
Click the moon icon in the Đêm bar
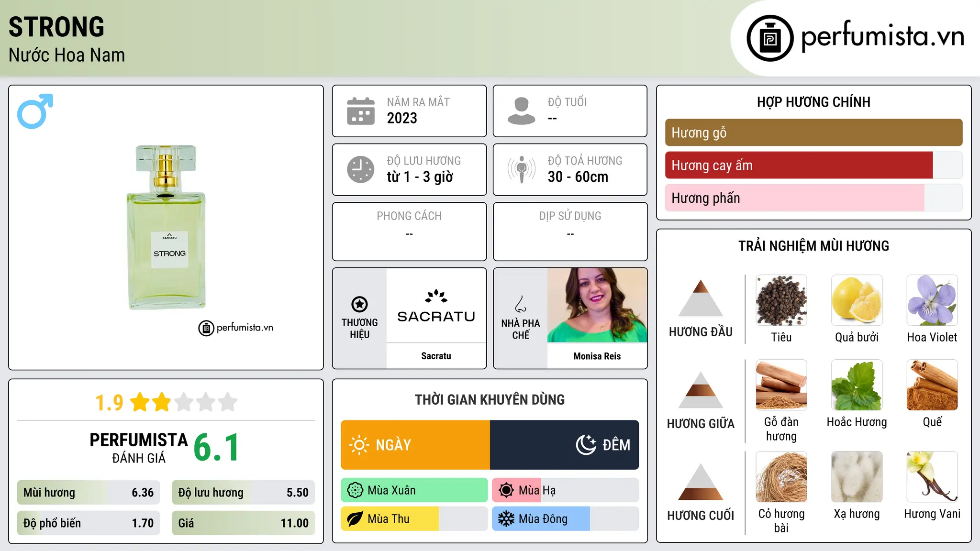click(x=586, y=445)
